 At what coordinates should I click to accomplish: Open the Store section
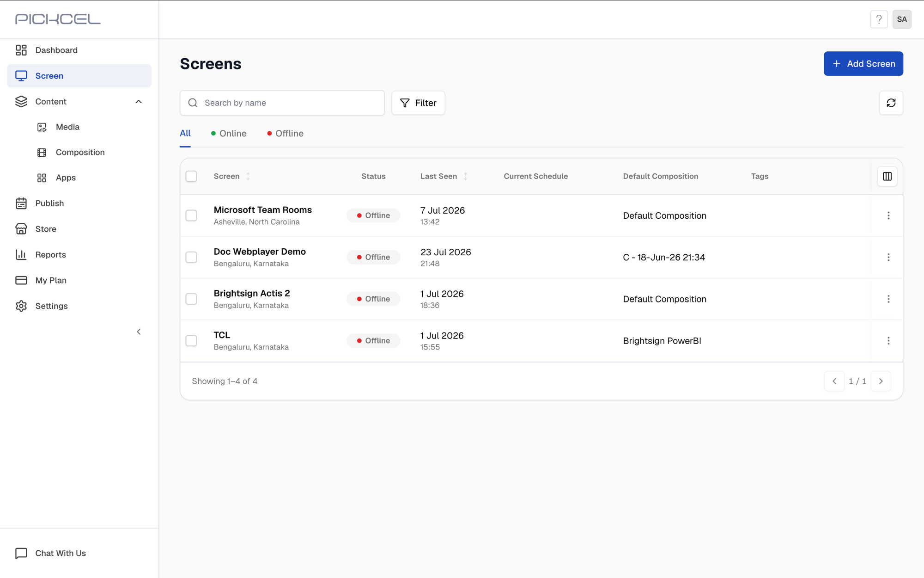[79, 229]
